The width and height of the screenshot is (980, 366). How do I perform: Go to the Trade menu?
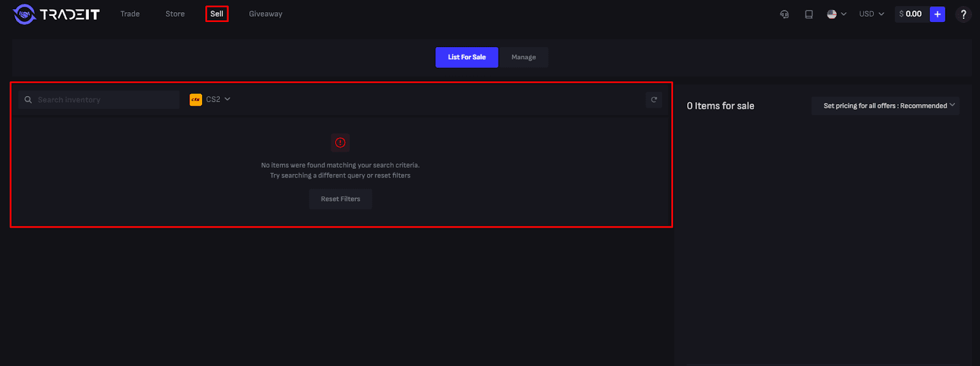coord(130,14)
